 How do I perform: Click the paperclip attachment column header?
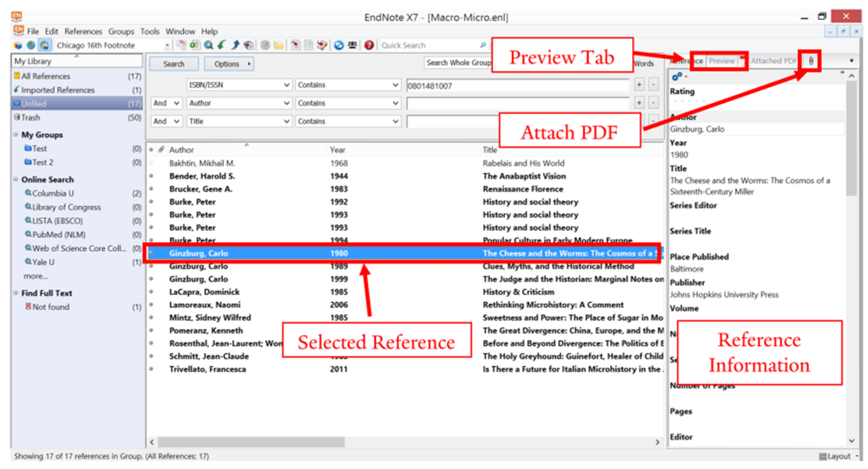point(161,149)
